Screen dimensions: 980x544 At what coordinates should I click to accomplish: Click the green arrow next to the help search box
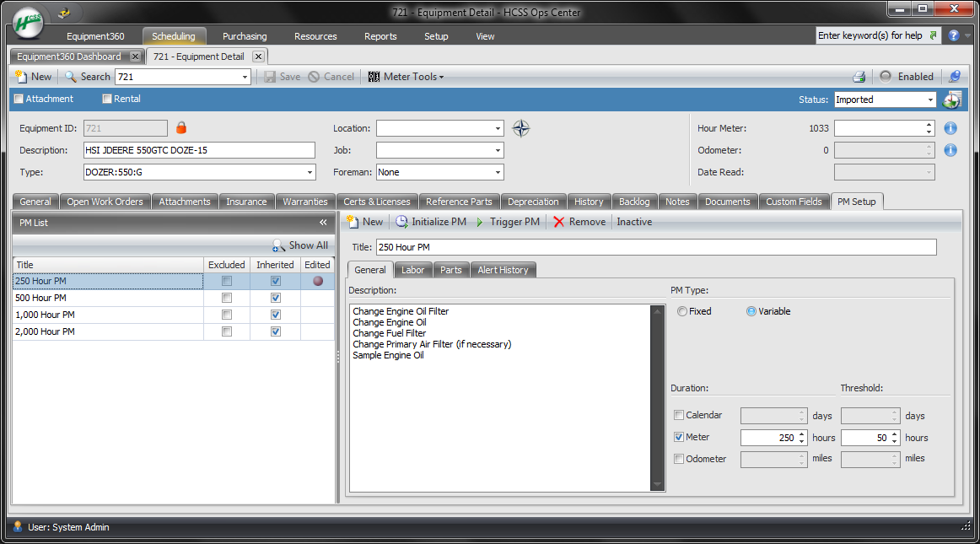tap(933, 35)
